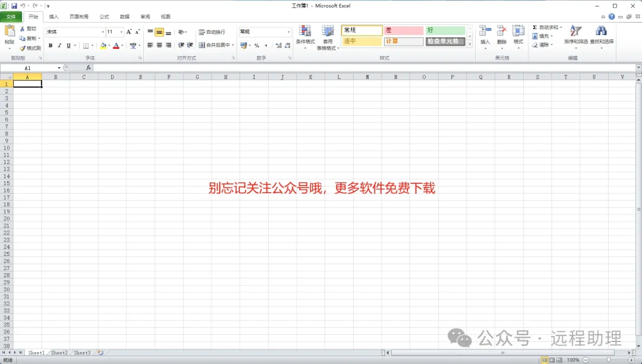Image resolution: width=642 pixels, height=364 pixels.
Task: Switch to the Insert (插入) tab
Action: pyautogui.click(x=53, y=17)
